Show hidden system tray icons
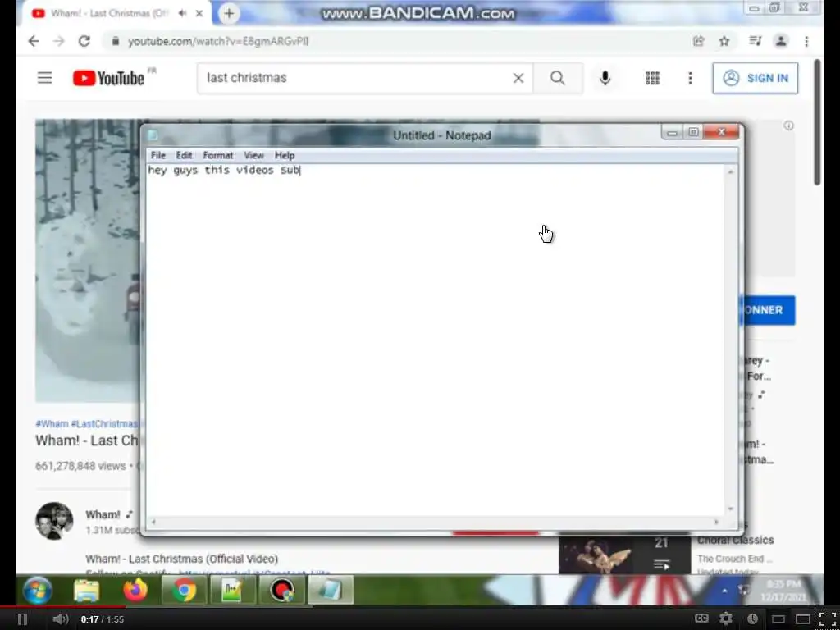This screenshot has width=840, height=630. click(x=724, y=591)
